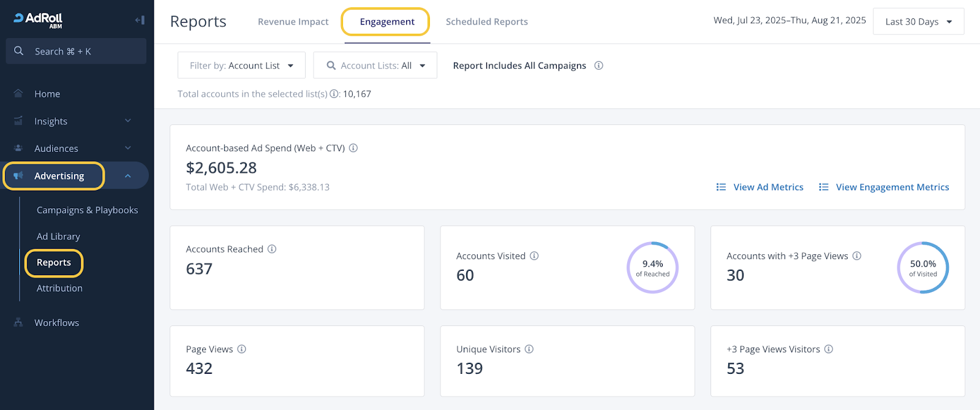
Task: Open the Filter by Account List dropdown
Action: [x=241, y=66]
